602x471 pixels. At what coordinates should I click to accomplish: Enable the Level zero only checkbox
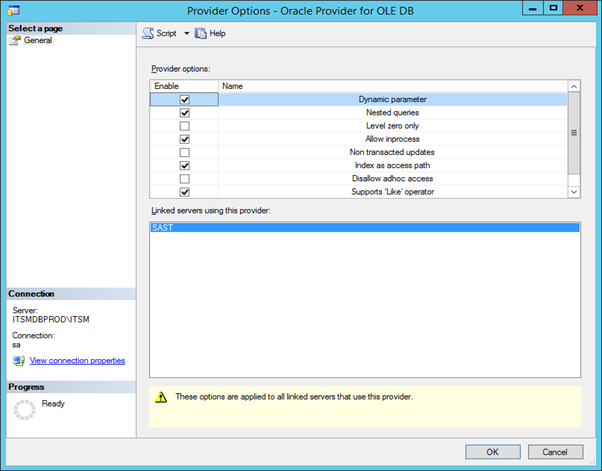pyautogui.click(x=185, y=126)
